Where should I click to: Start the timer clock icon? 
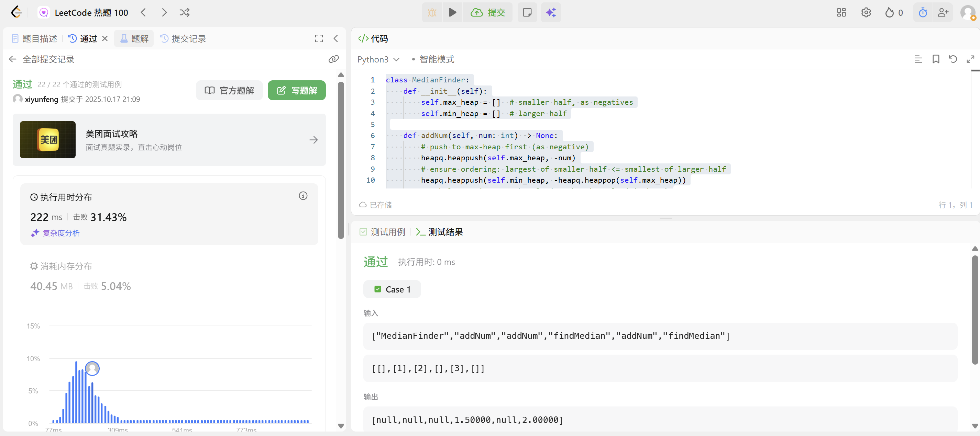(923, 13)
